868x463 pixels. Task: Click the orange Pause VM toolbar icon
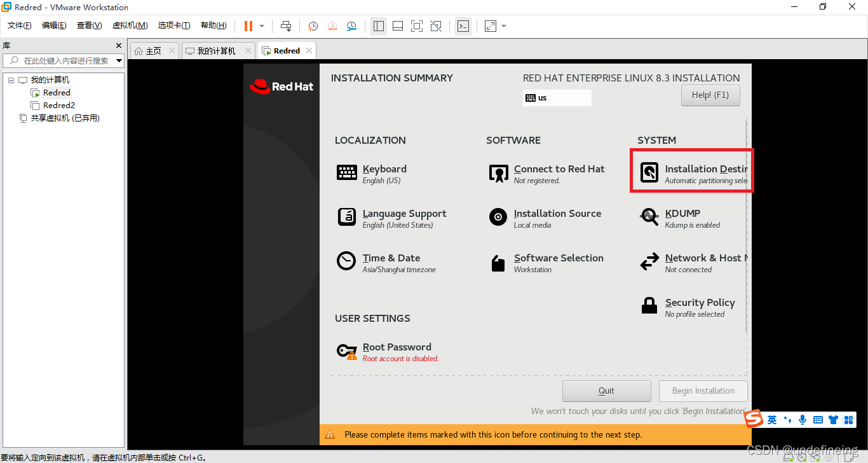[x=248, y=26]
